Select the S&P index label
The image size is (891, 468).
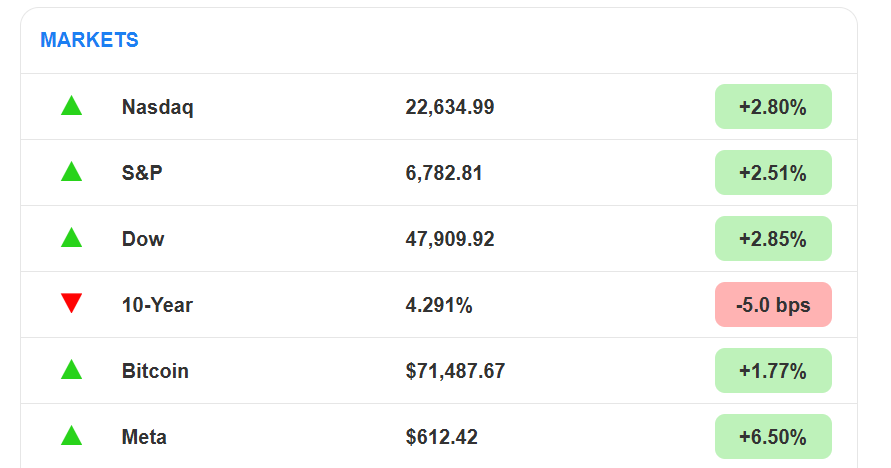142,173
